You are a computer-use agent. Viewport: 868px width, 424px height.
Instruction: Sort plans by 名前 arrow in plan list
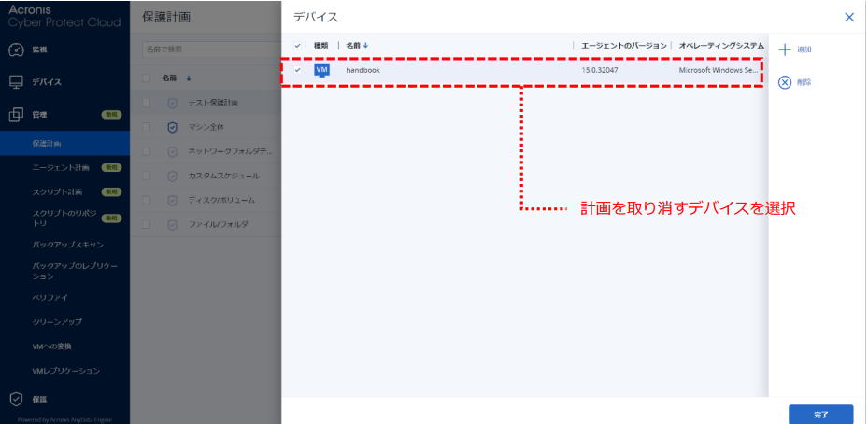click(189, 78)
